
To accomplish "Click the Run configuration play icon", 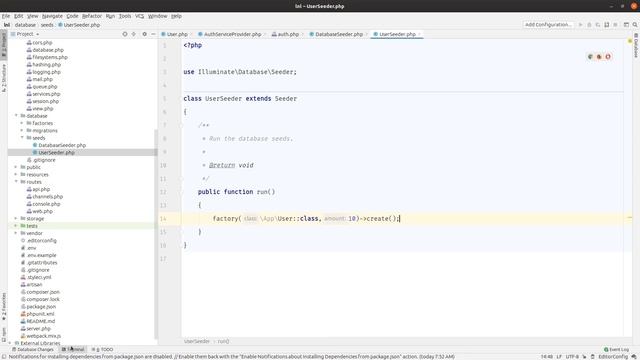I will coord(580,25).
